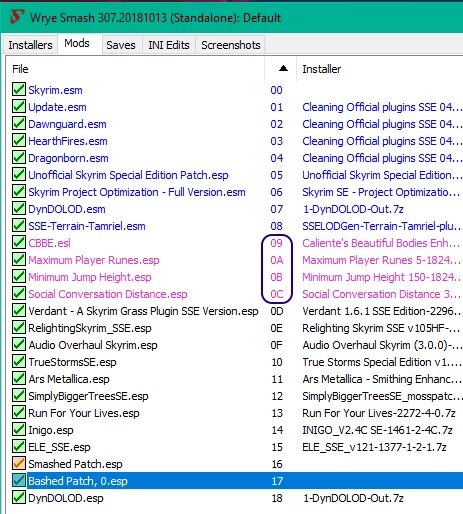Select DynDOLOD.esp file name

point(66,498)
